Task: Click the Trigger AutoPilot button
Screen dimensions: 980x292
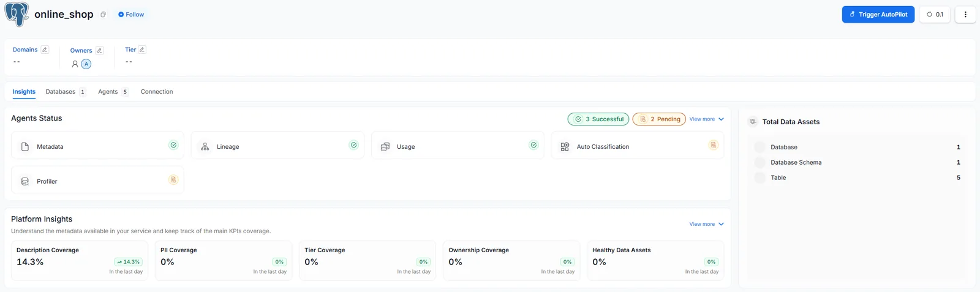Action: pos(878,14)
